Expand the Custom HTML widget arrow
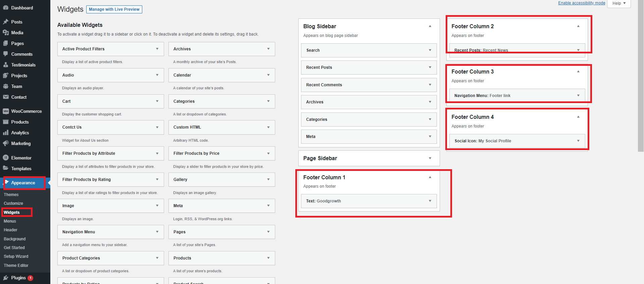The width and height of the screenshot is (644, 284). click(268, 127)
